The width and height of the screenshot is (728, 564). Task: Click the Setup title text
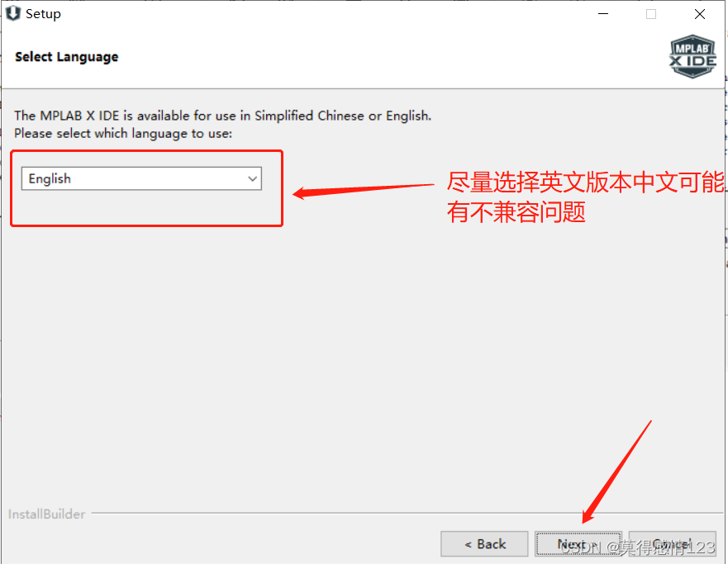pos(43,14)
